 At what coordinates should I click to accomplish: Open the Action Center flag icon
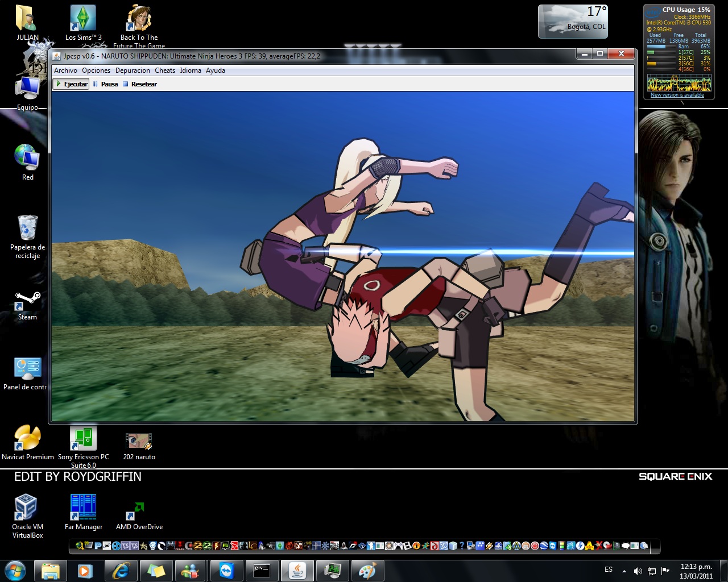point(665,571)
